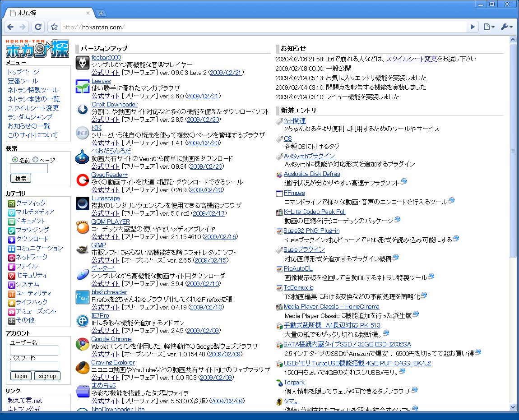This screenshot has height=420, width=519.
Task: Open the GIMP 2009/02/15 date link
Action: pyautogui.click(x=210, y=260)
